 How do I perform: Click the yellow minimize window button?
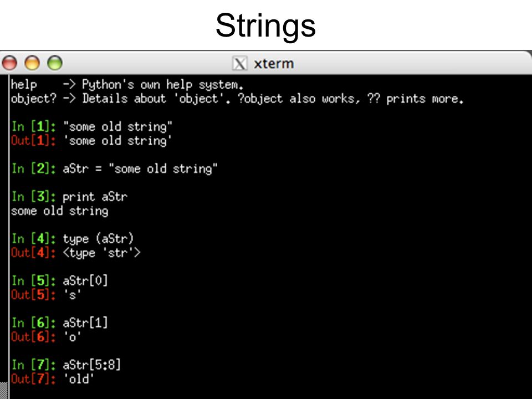pos(32,63)
